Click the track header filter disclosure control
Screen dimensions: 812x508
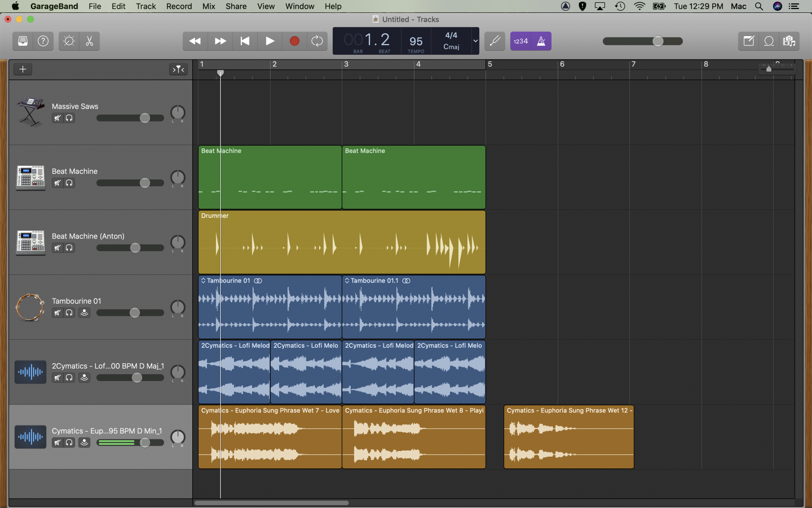tap(178, 69)
